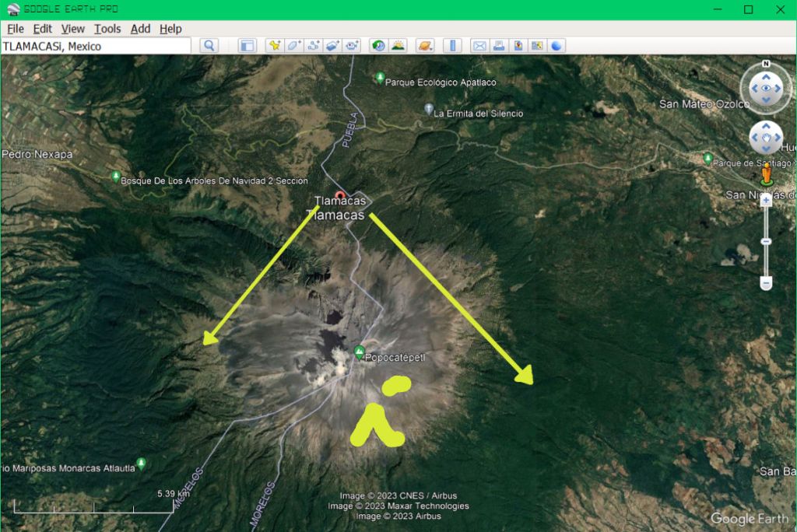Open the Tools menu

point(107,29)
